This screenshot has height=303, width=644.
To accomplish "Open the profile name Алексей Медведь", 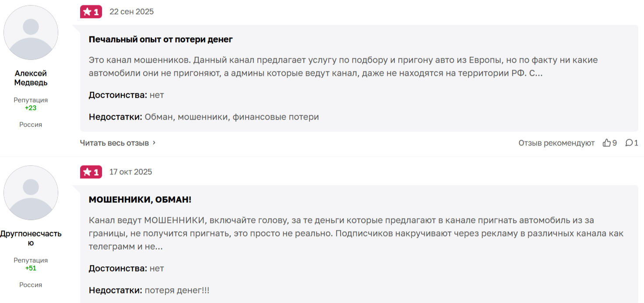I will coord(31,78).
